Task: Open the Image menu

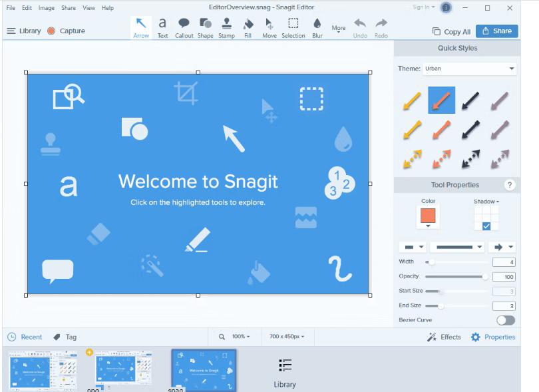Action: click(x=45, y=7)
